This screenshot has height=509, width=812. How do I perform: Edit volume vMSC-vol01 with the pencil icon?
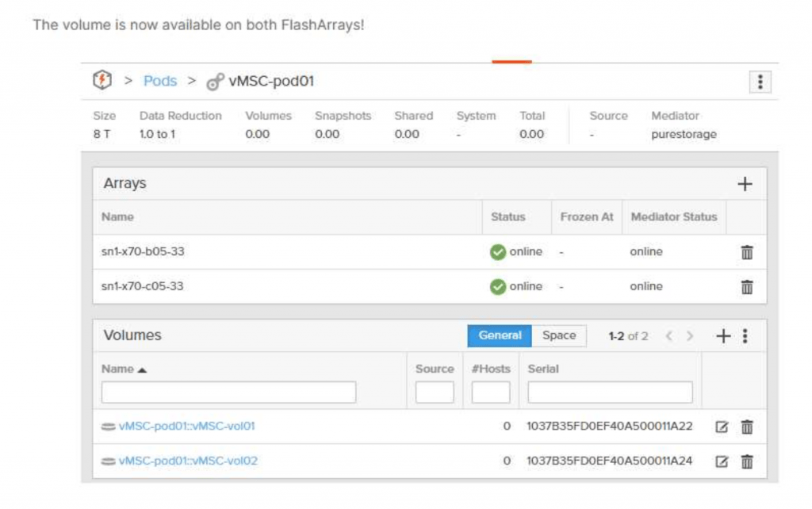pos(722,427)
